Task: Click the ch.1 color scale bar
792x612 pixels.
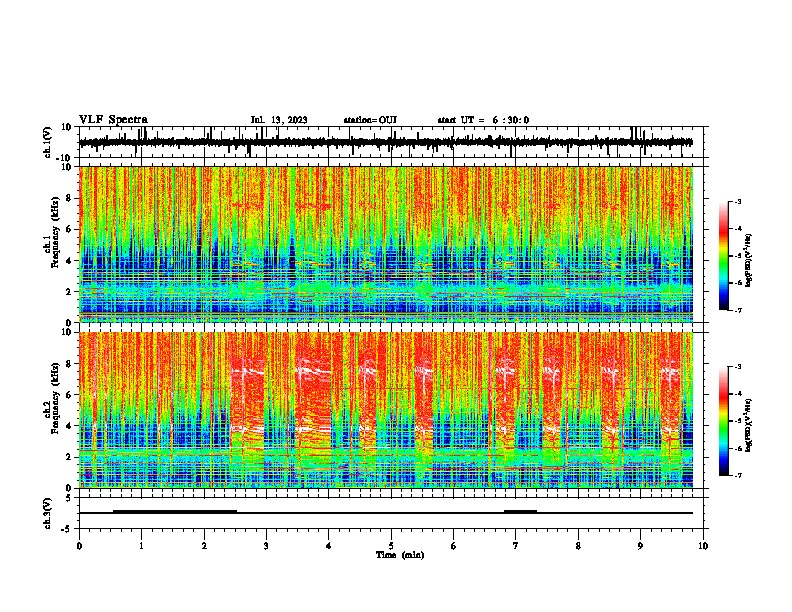Action: (723, 256)
